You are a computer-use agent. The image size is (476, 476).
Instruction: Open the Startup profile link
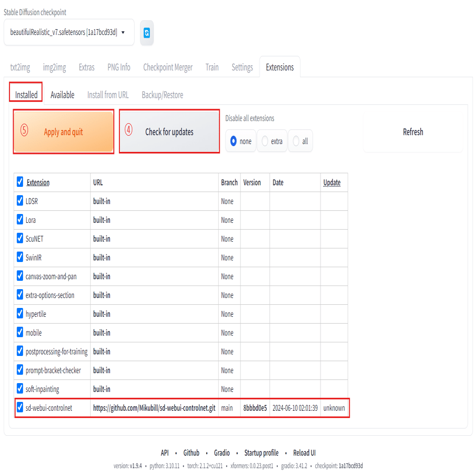tap(261, 453)
